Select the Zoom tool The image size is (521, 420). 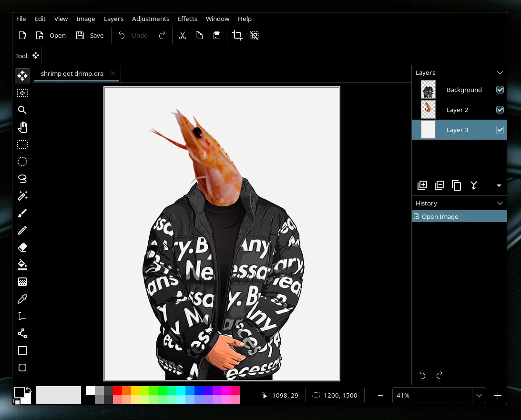pos(22,110)
